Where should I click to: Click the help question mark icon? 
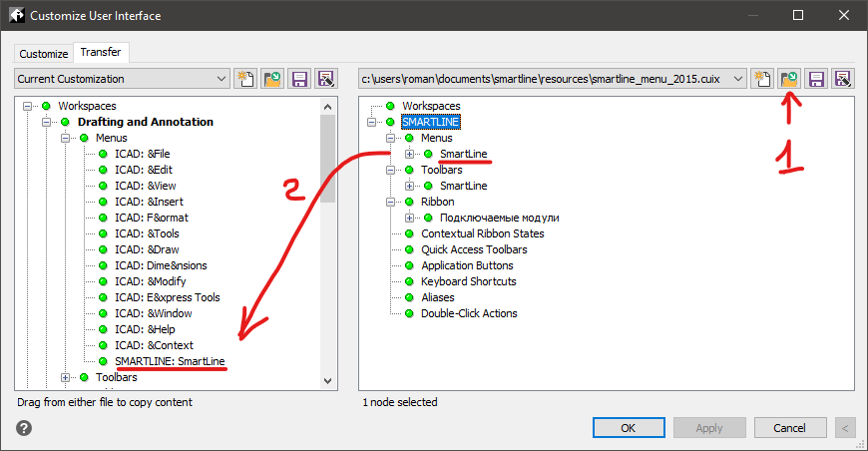(x=24, y=428)
